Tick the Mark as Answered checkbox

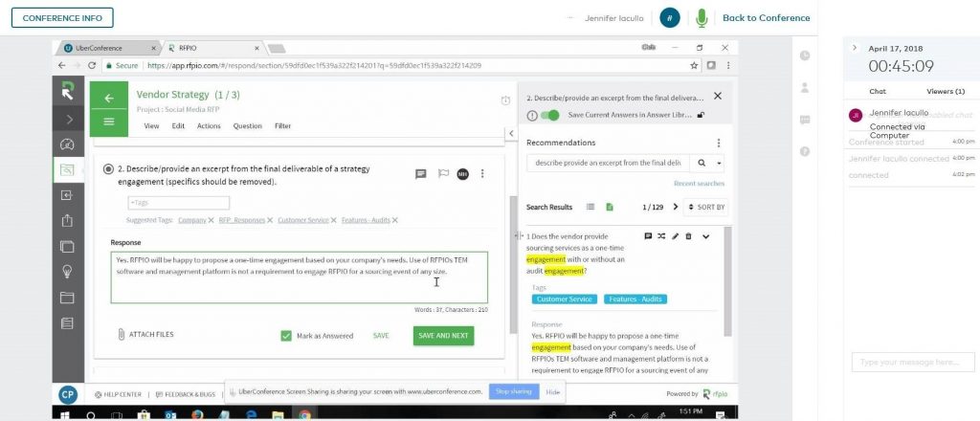pos(286,336)
